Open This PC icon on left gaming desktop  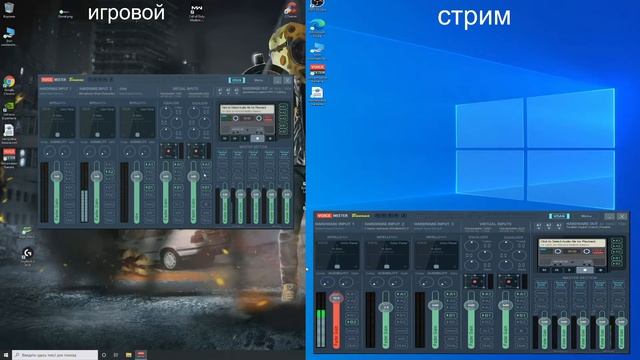click(9, 36)
